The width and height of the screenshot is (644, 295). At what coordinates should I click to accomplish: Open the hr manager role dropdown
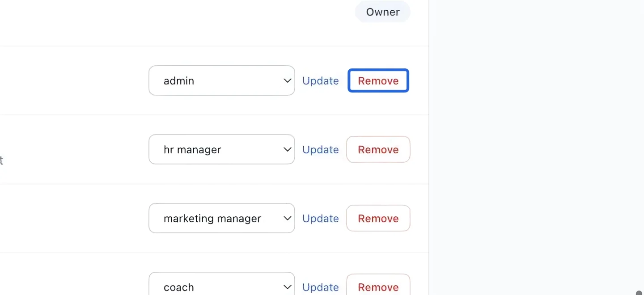click(x=222, y=149)
